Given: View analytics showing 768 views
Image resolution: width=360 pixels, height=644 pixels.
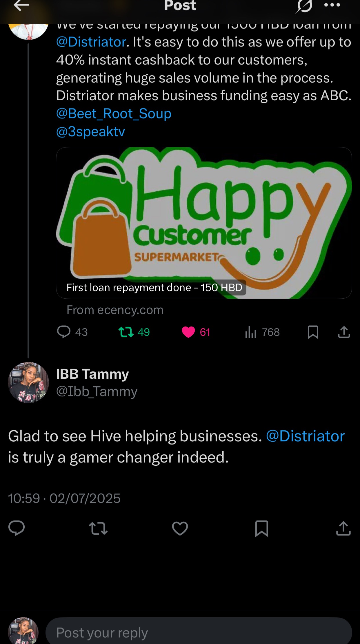Looking at the screenshot, I should [262, 332].
